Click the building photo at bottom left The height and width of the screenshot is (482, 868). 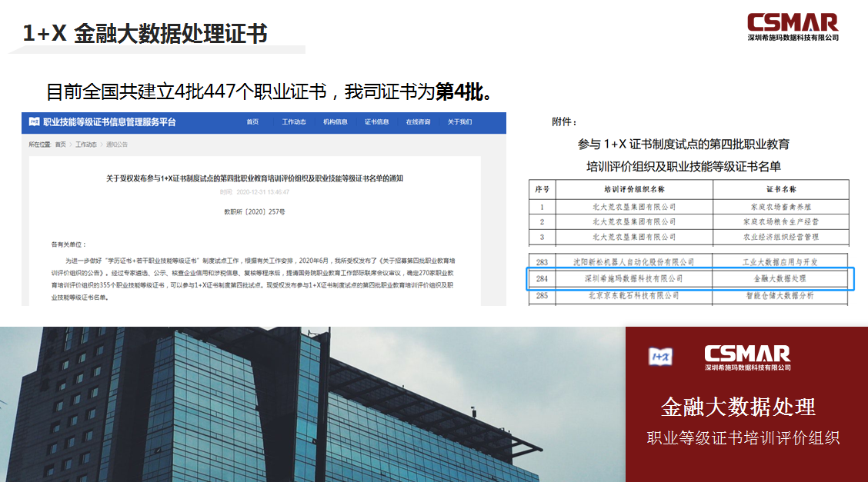pos(308,404)
